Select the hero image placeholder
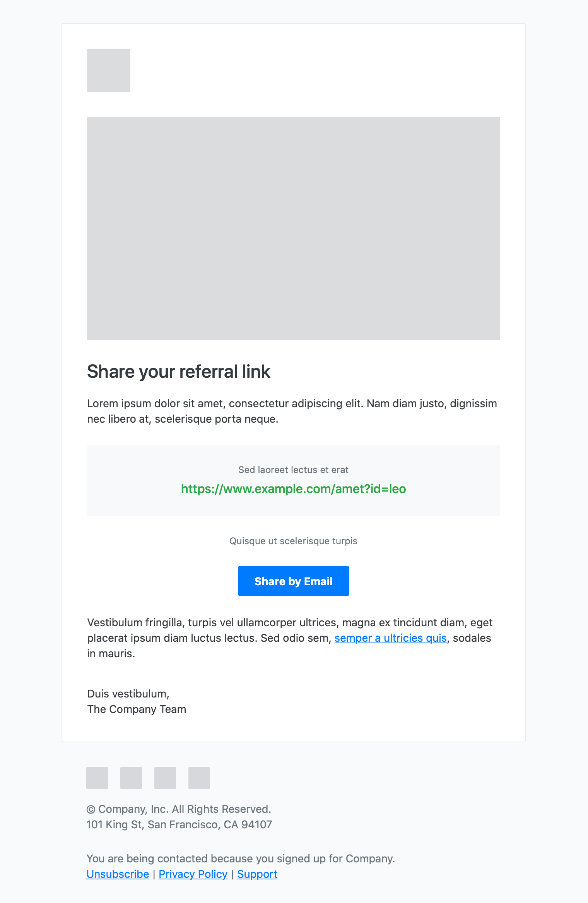 (293, 228)
